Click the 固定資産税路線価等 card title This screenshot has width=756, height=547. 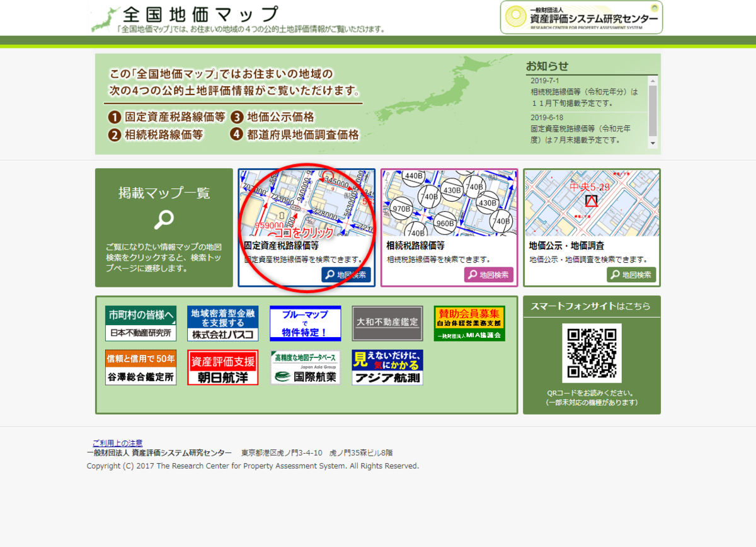[281, 246]
